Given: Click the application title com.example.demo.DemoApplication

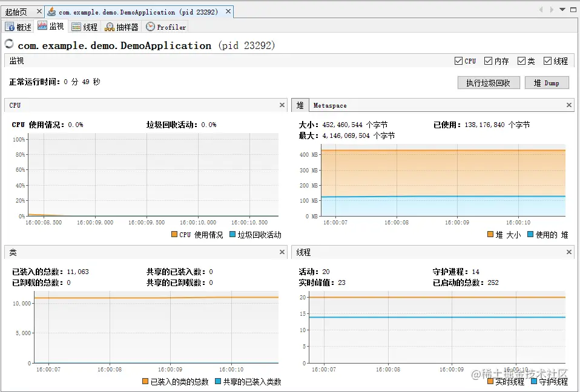Looking at the screenshot, I should [x=114, y=45].
